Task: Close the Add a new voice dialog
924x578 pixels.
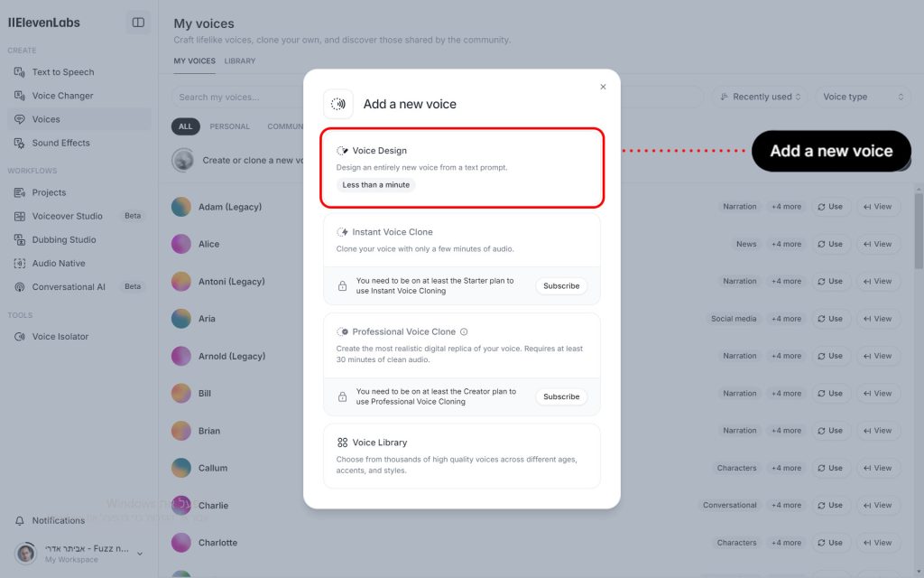Action: [x=603, y=87]
